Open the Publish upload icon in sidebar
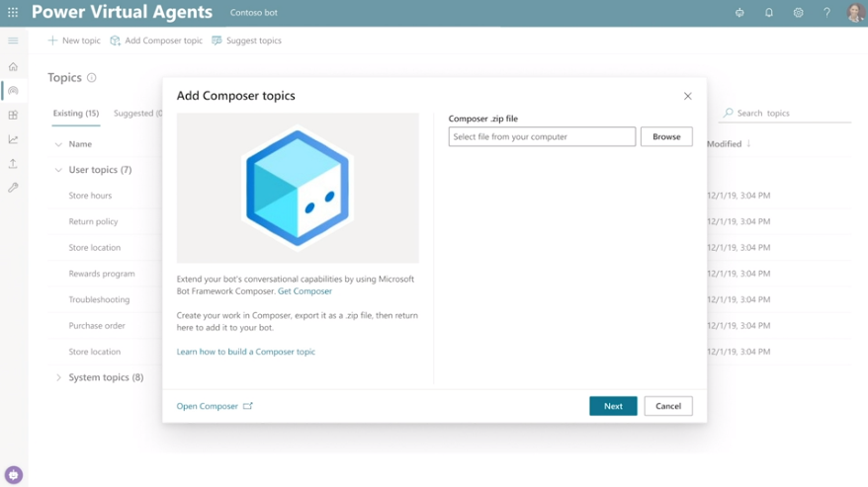The height and width of the screenshot is (487, 868). [13, 163]
